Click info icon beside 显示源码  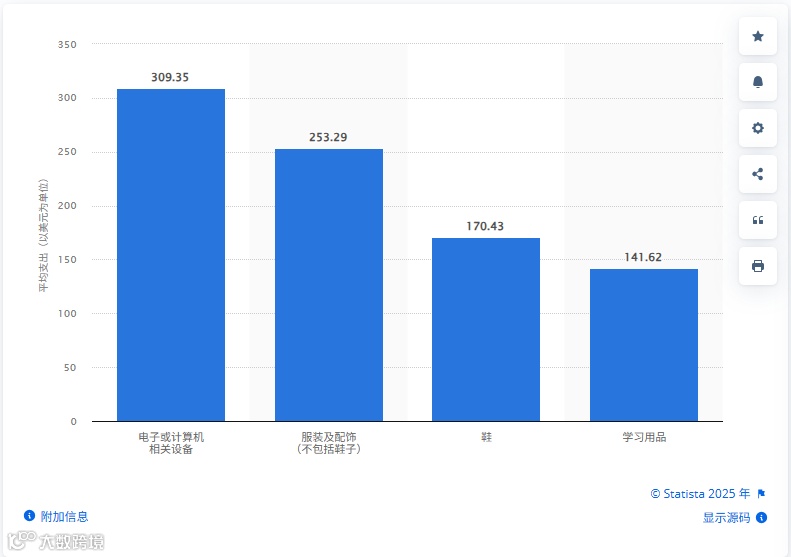pos(762,517)
